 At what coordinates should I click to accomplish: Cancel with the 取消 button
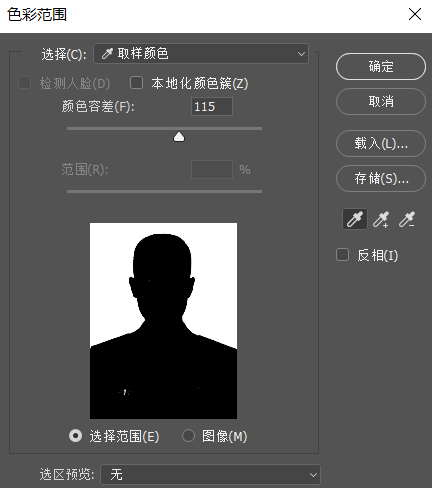[x=381, y=101]
